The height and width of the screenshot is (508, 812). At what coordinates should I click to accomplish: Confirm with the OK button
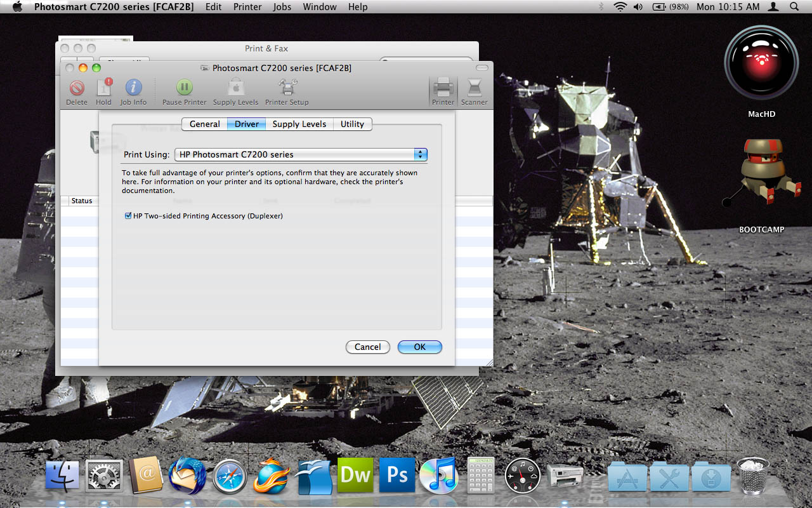420,347
